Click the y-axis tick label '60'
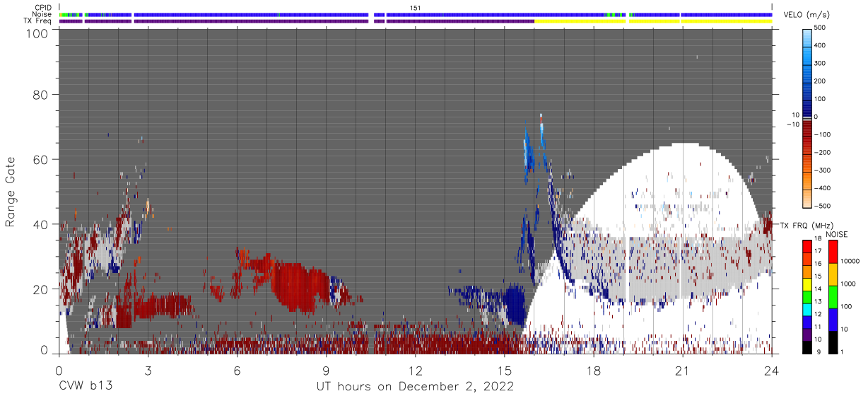Screen dimensions: 868x401 click(x=42, y=159)
